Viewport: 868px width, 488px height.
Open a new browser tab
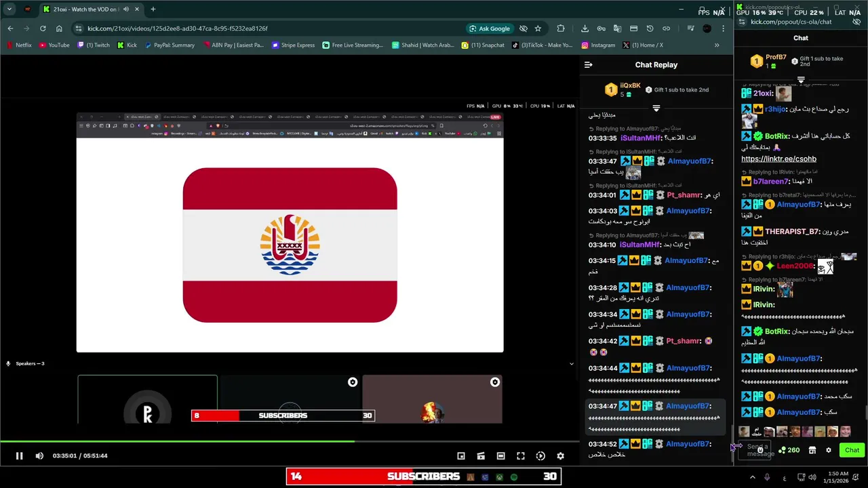click(153, 9)
